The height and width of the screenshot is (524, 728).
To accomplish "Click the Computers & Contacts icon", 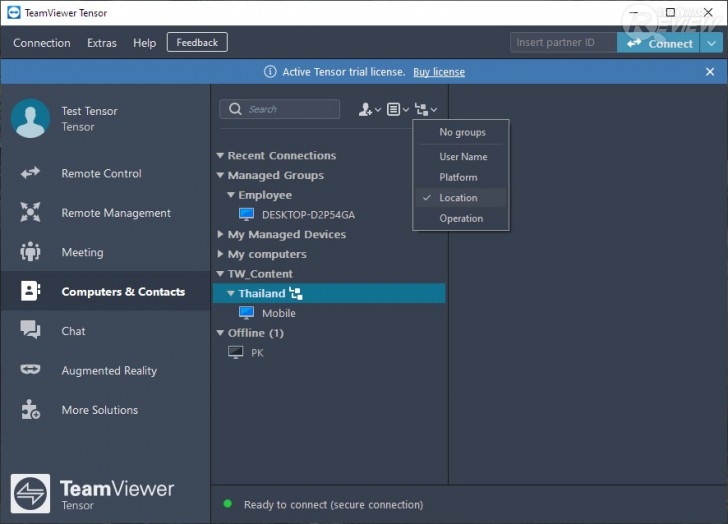I will [30, 291].
